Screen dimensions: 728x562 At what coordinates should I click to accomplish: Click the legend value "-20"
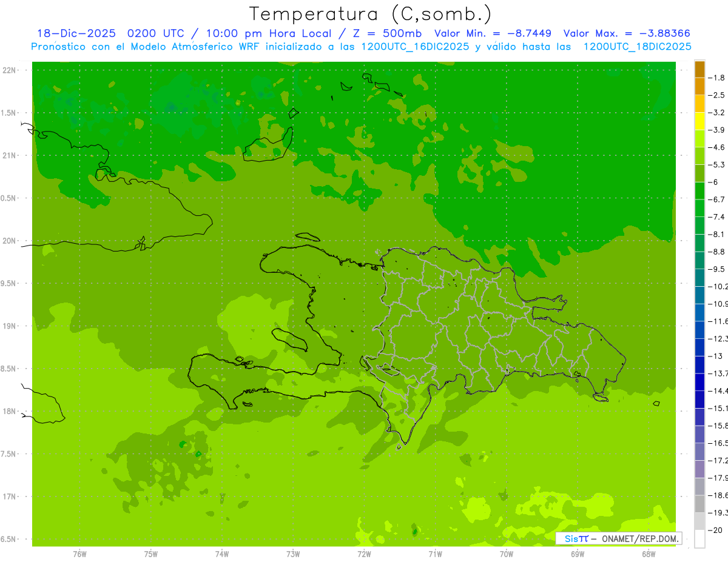point(715,530)
